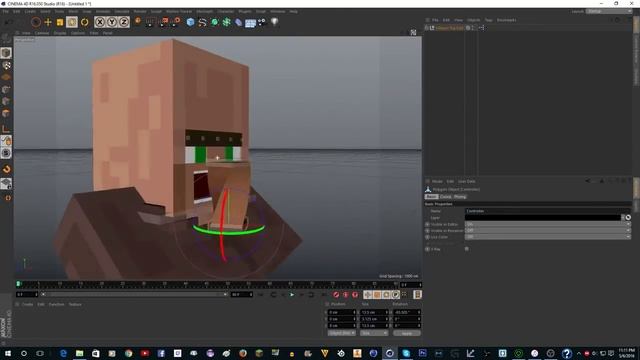Open the Windows Start menu
Viewport: 640px width, 360px height.
pyautogui.click(x=7, y=353)
